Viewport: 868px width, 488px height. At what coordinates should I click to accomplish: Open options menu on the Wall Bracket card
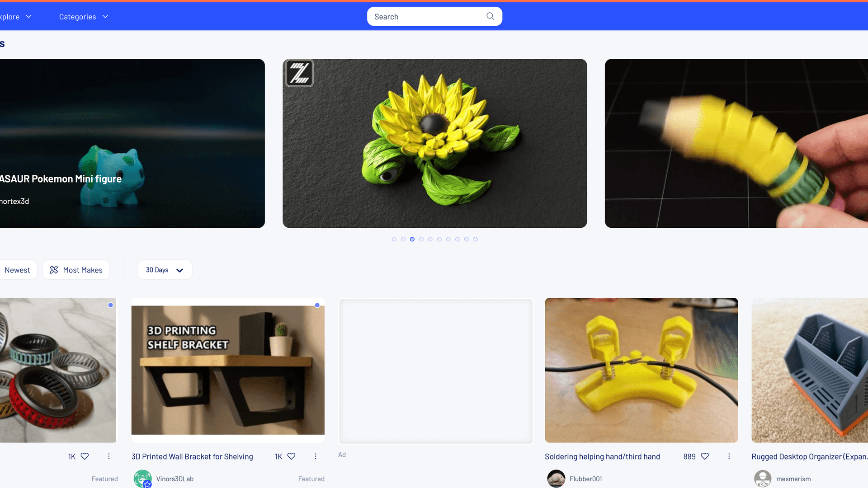[315, 456]
